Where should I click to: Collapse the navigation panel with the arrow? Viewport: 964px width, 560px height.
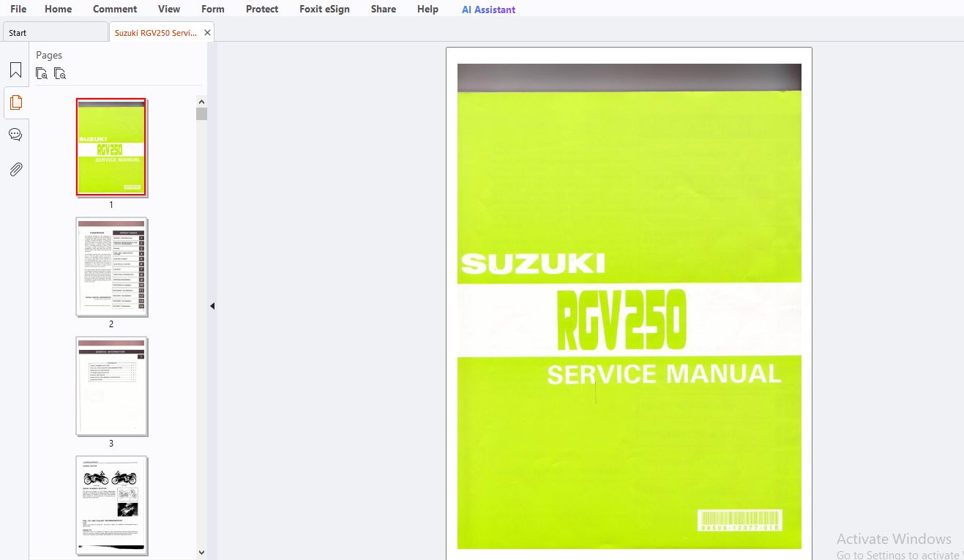212,306
